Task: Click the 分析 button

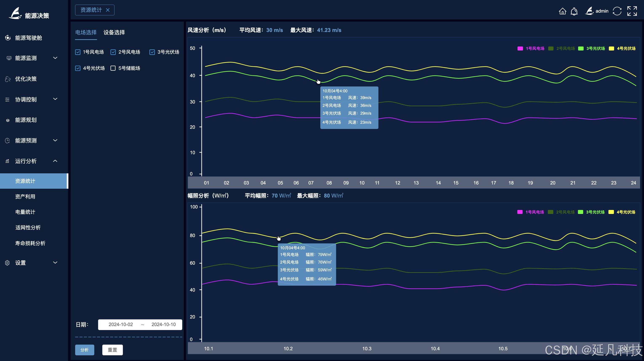Action: (85, 350)
